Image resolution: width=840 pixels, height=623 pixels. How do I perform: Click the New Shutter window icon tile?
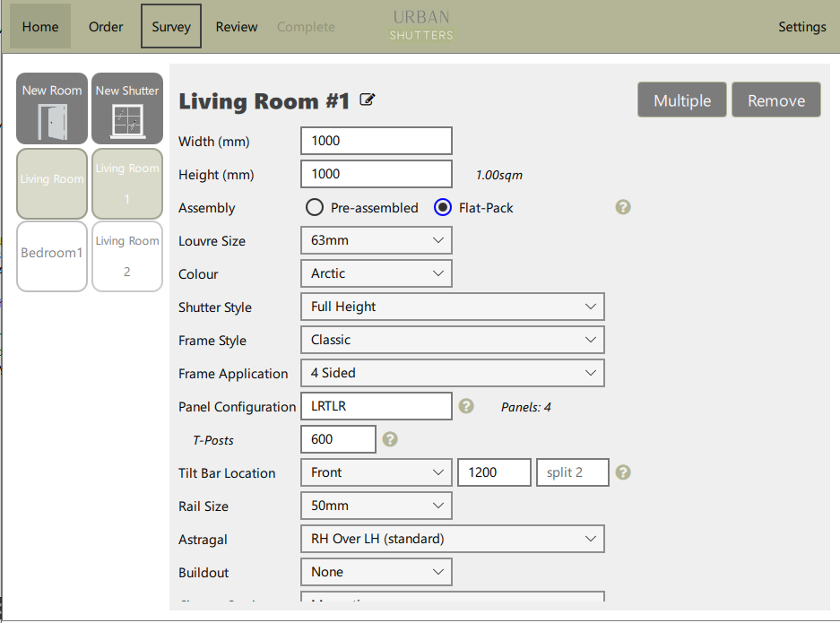pyautogui.click(x=127, y=108)
